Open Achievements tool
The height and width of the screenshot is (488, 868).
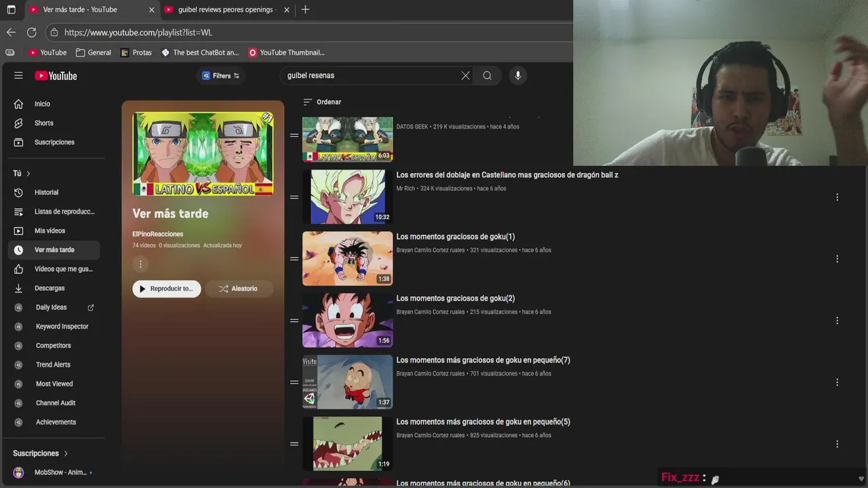pyautogui.click(x=54, y=422)
